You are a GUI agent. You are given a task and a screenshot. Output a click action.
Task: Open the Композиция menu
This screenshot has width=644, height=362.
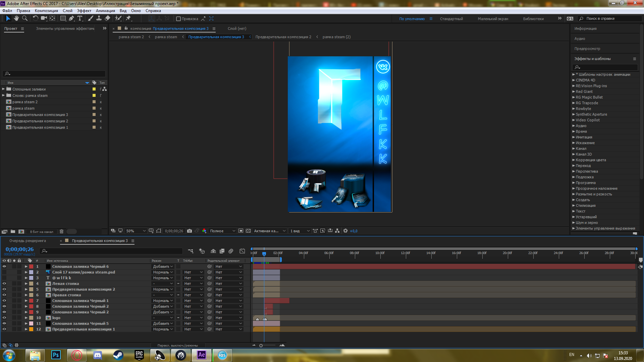click(x=46, y=11)
